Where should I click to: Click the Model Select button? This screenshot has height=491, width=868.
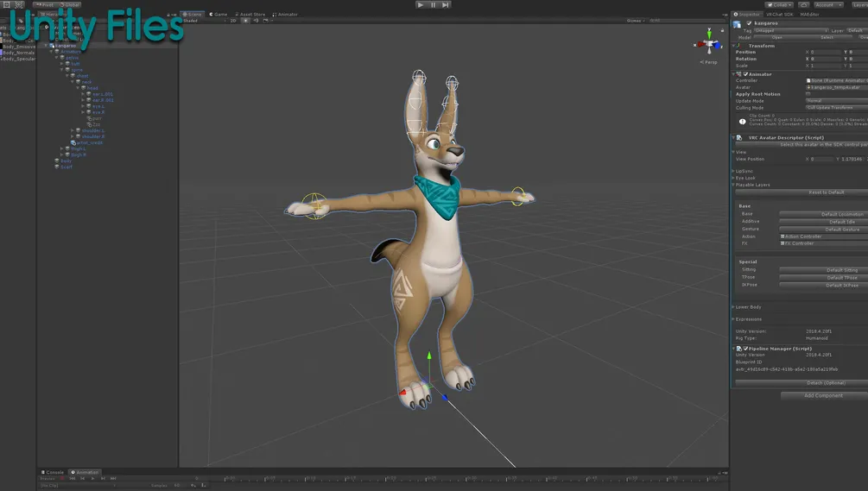[827, 37]
